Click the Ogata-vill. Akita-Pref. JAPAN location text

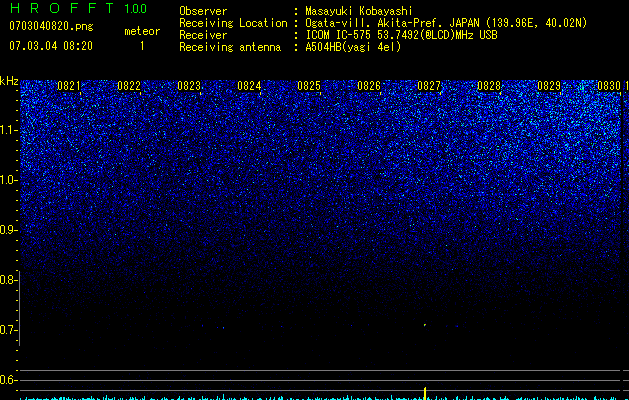click(x=446, y=23)
